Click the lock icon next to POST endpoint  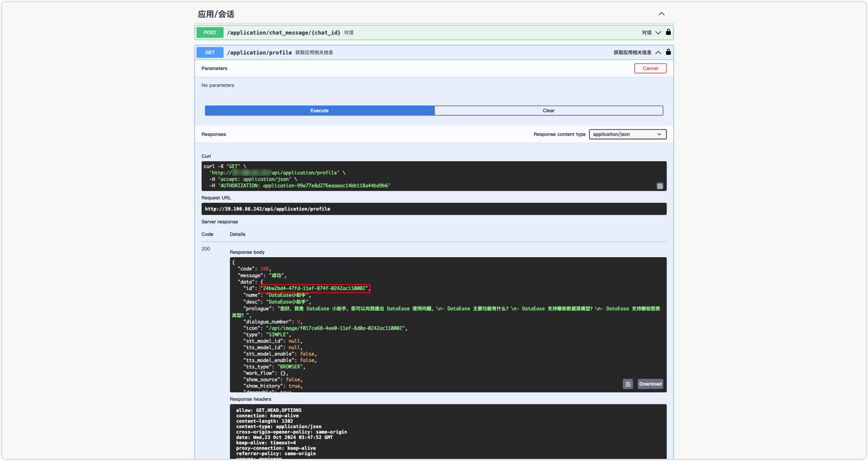click(668, 32)
